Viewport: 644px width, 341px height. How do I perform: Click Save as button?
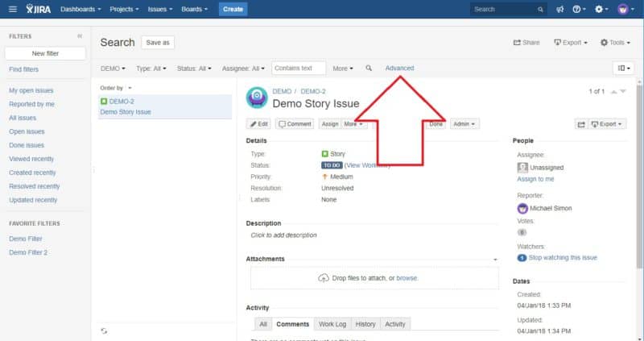[158, 43]
